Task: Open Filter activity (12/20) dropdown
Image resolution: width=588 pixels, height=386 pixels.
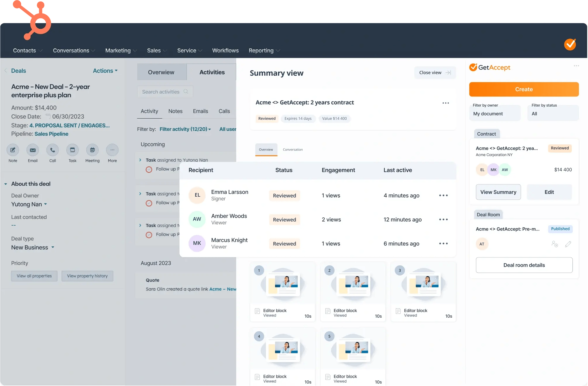Action: pos(185,129)
